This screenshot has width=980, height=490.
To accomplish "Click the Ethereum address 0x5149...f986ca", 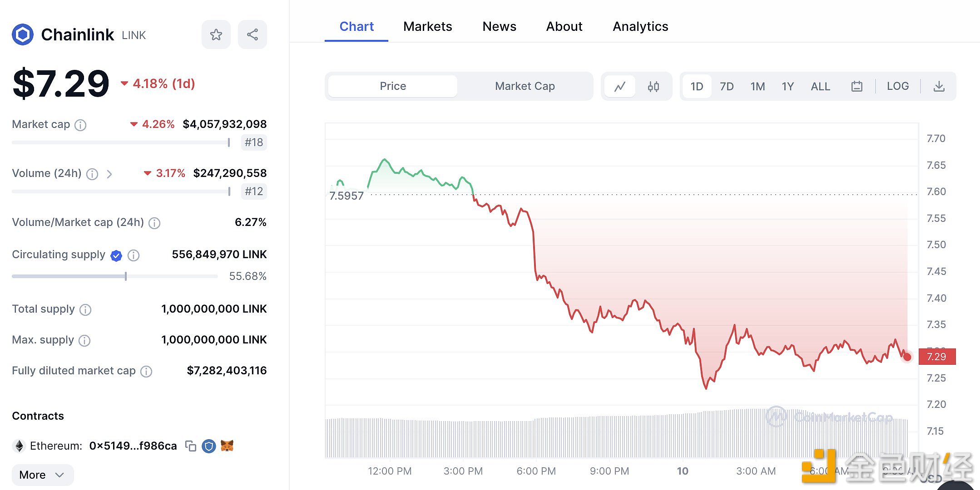I will [133, 446].
